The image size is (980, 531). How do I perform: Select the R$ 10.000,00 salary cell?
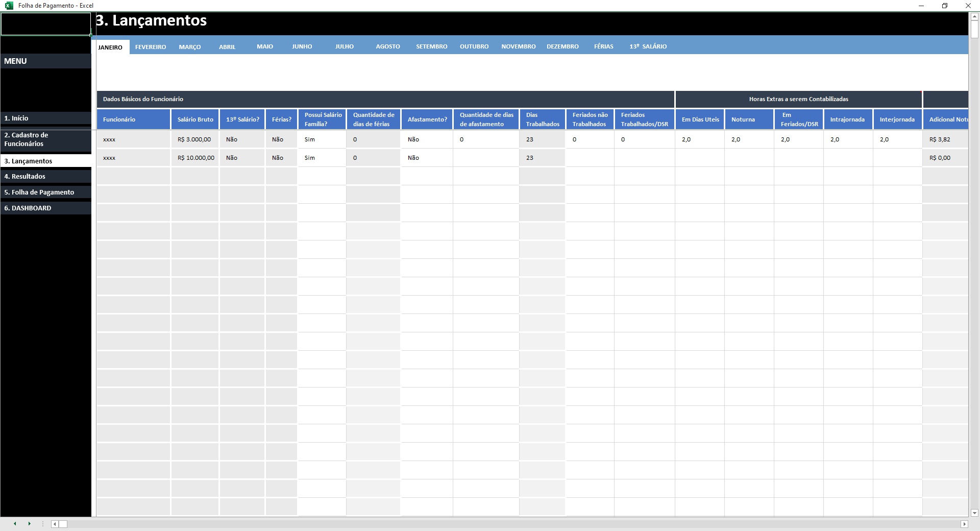coord(195,158)
